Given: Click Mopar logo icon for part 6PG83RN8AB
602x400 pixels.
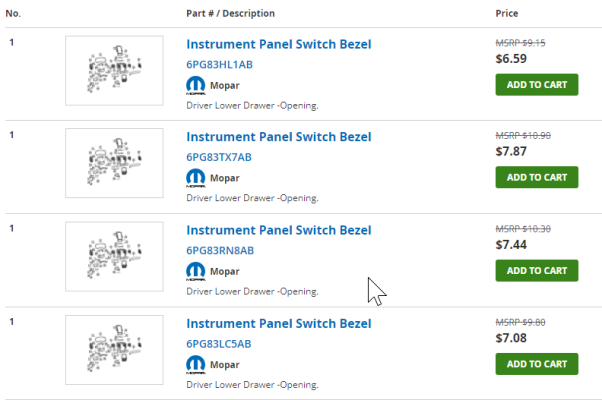Looking at the screenshot, I should pos(196,271).
